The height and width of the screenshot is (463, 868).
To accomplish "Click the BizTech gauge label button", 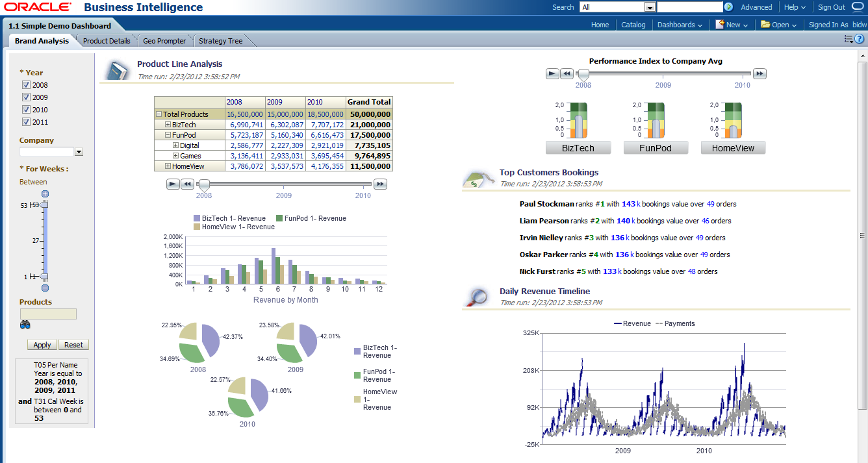I will (x=578, y=148).
